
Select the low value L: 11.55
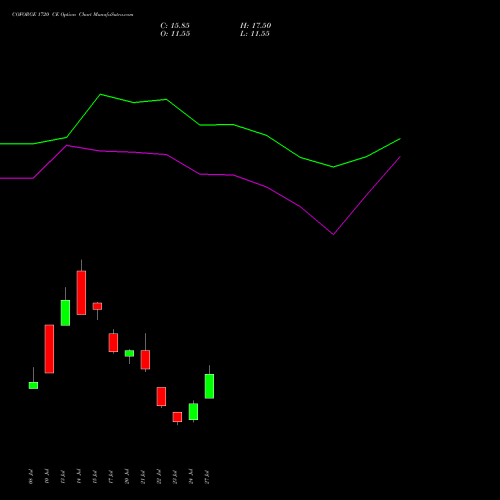(x=255, y=34)
